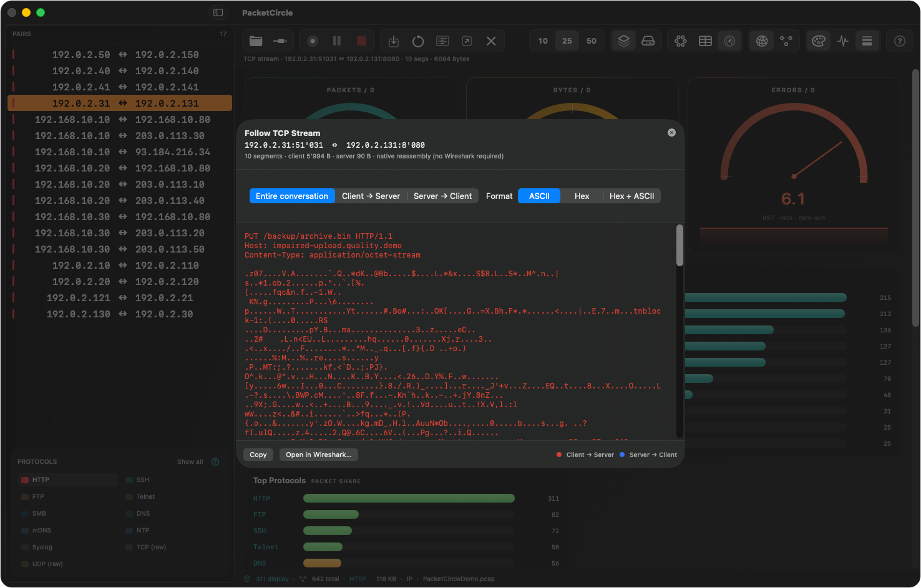
Task: Select Hex format tab
Action: point(582,196)
